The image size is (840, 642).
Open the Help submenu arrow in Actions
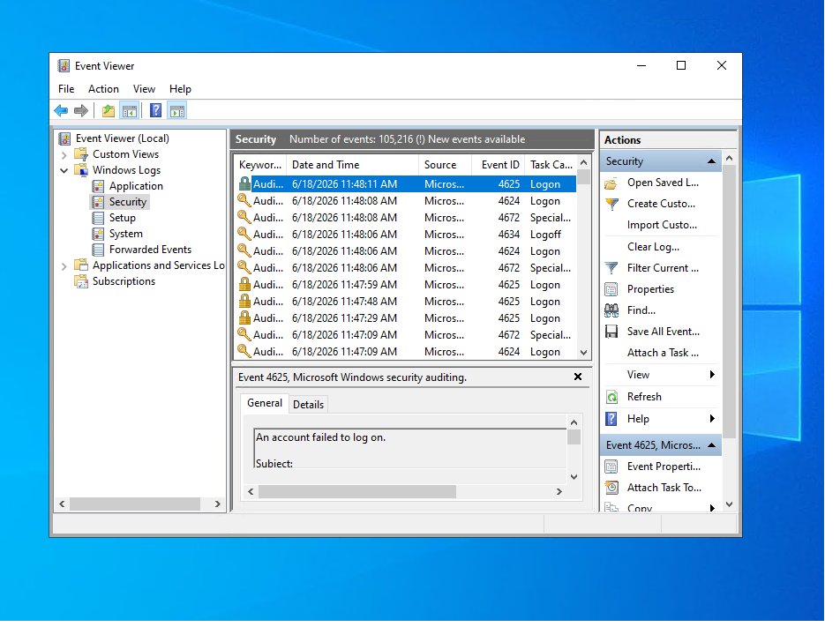pyautogui.click(x=712, y=418)
